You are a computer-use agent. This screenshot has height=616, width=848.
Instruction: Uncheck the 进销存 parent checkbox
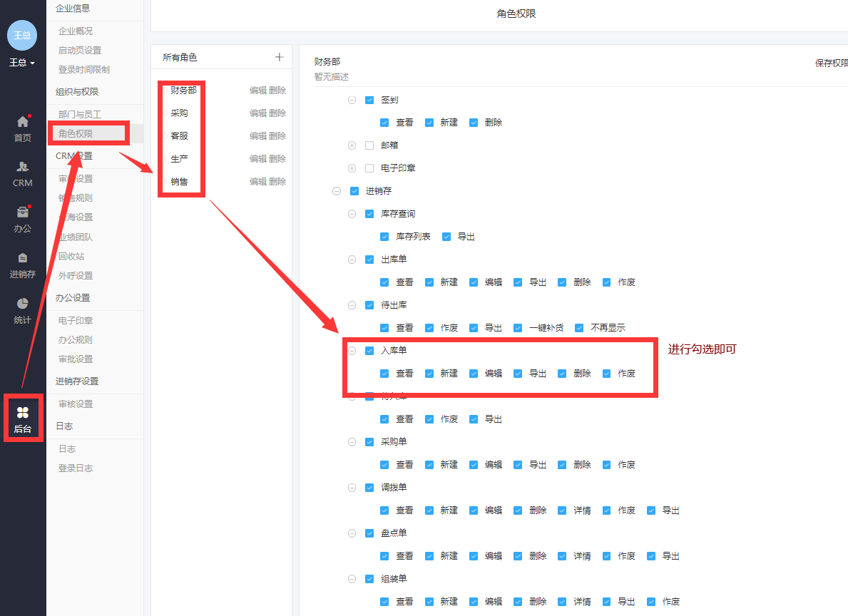(354, 191)
